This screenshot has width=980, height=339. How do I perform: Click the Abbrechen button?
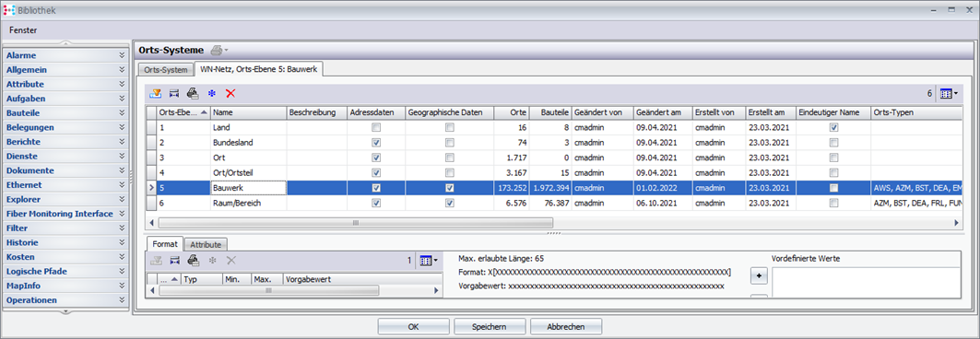pyautogui.click(x=566, y=326)
